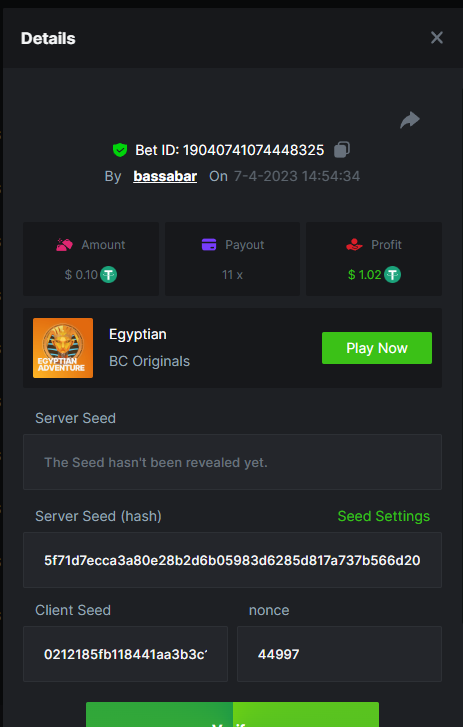Click the Egyptian Adventure game thumbnail

coord(63,348)
